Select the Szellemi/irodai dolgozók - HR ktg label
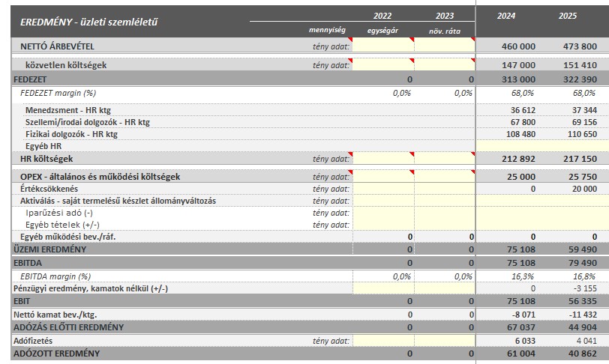The image size is (609, 364). [x=88, y=122]
